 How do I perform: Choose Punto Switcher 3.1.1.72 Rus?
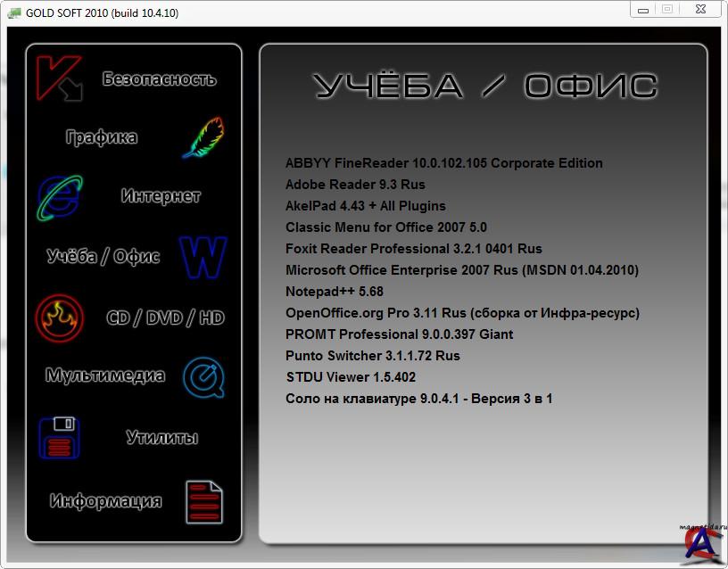point(372,356)
